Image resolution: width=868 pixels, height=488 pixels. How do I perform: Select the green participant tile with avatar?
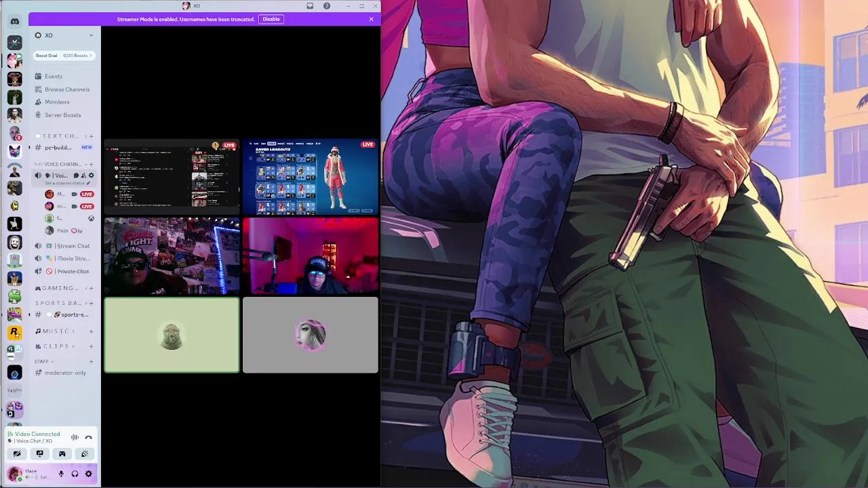[x=172, y=335]
